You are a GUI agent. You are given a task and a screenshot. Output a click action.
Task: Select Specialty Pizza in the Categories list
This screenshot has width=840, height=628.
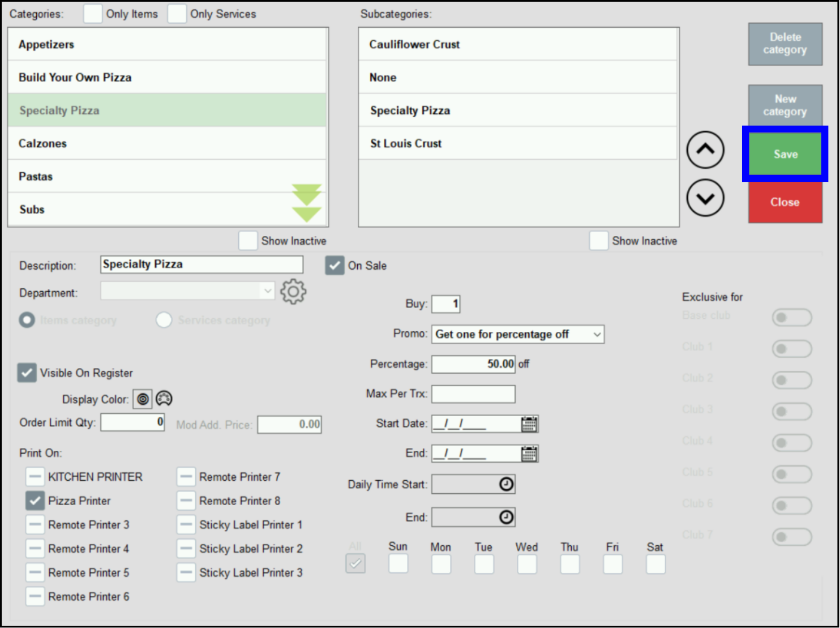click(167, 110)
